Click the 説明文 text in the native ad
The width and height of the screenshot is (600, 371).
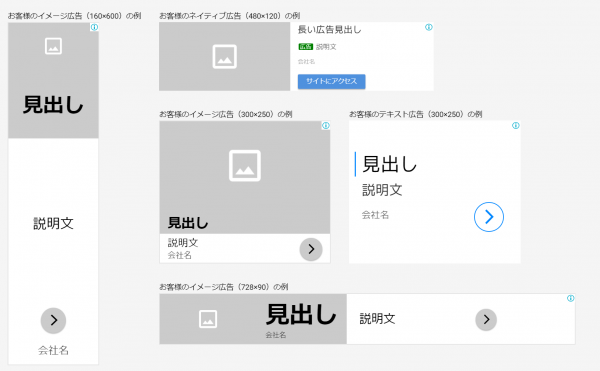326,47
